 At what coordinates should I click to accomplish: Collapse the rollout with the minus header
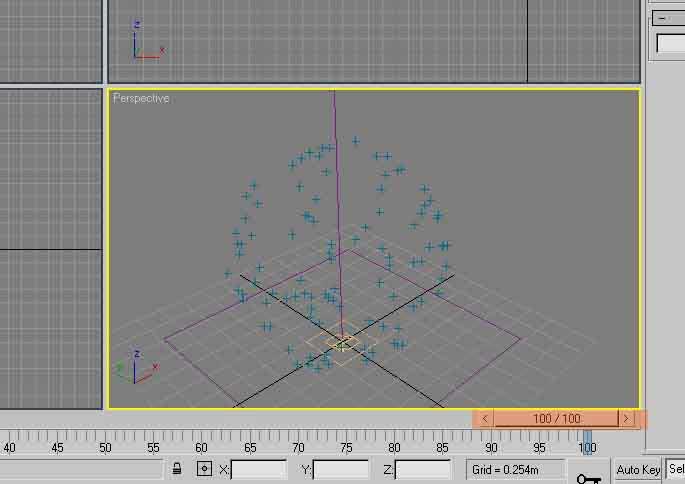click(x=668, y=18)
